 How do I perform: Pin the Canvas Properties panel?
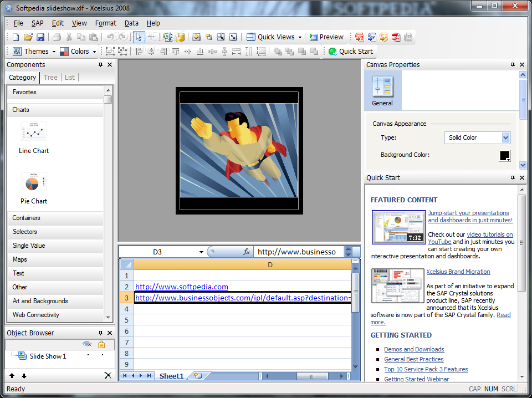(513, 64)
